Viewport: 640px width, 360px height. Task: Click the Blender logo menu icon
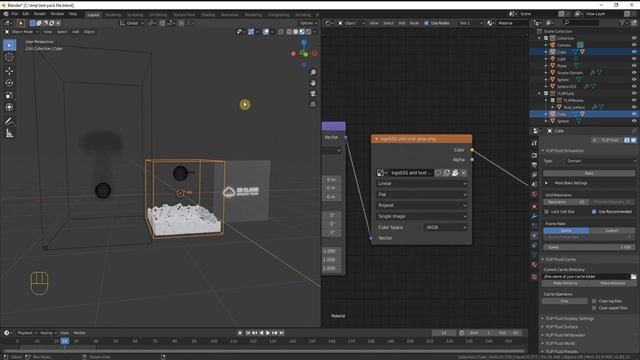click(x=6, y=14)
